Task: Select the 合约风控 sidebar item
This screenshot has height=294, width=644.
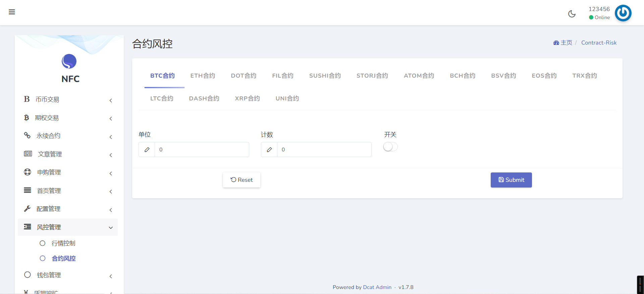Action: (x=63, y=259)
